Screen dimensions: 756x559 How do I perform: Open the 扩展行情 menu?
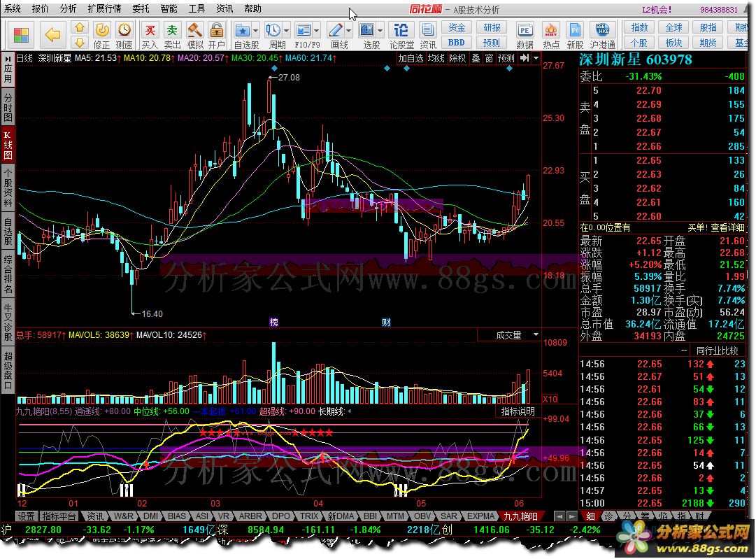click(x=105, y=8)
